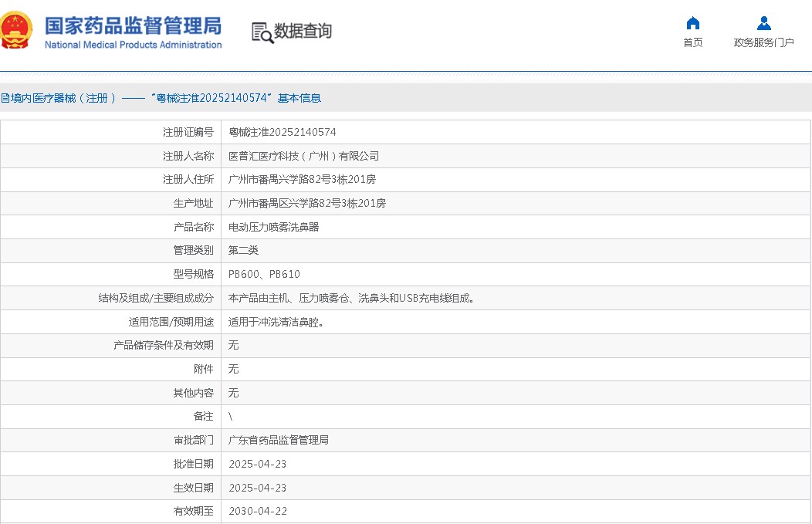The image size is (812, 524).
Task: Click the 数据查询 heading text
Action: (x=303, y=31)
